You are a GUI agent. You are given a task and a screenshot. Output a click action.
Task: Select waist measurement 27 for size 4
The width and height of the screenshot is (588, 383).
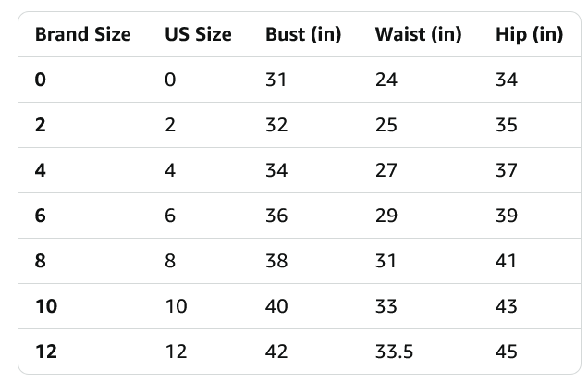[x=386, y=170]
